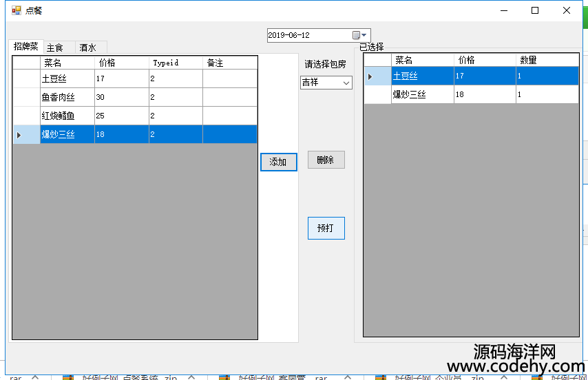Click the 数量 cell of 土豆丝 in 已选择

(547, 76)
